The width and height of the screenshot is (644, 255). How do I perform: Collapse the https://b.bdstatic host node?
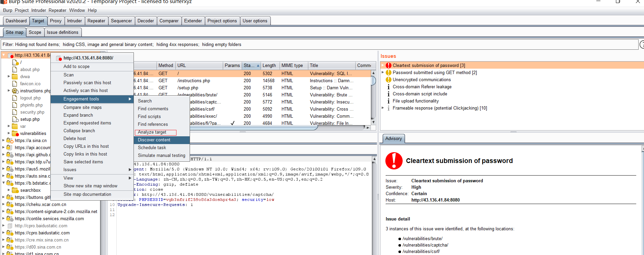[x=3, y=183]
